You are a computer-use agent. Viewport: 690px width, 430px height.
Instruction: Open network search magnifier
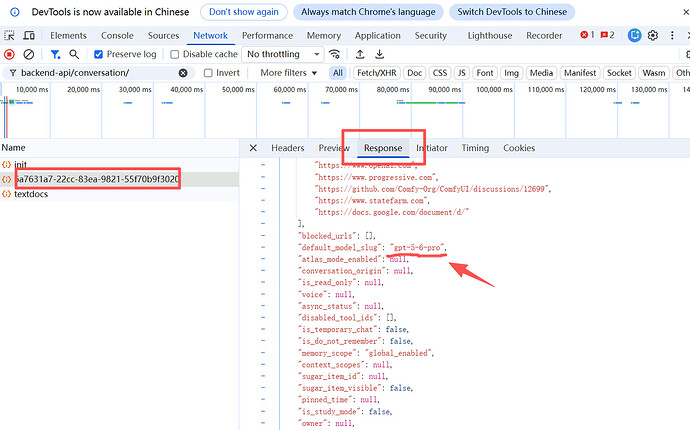(74, 54)
